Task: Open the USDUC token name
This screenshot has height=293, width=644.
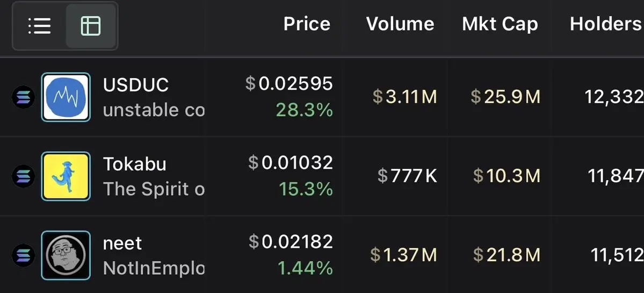Action: coord(136,85)
